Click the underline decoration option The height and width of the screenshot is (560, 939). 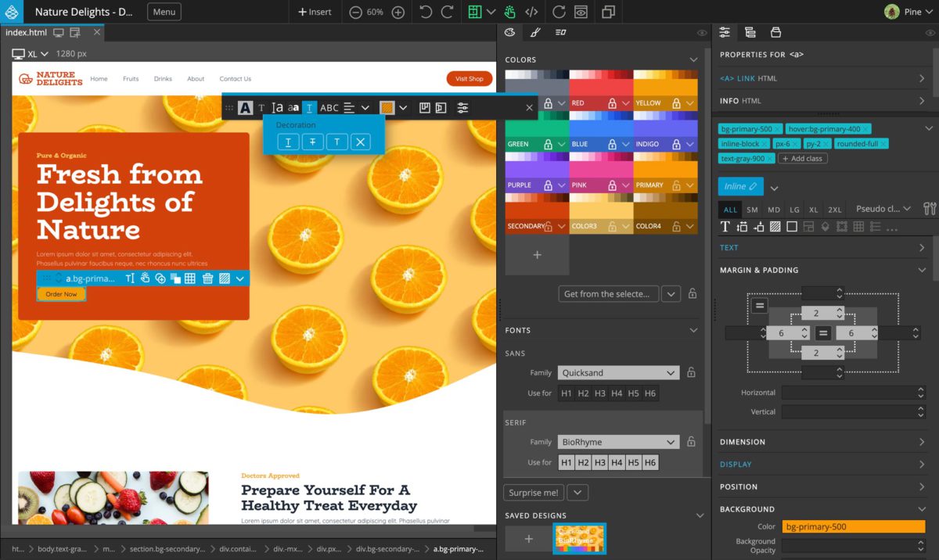pyautogui.click(x=288, y=142)
